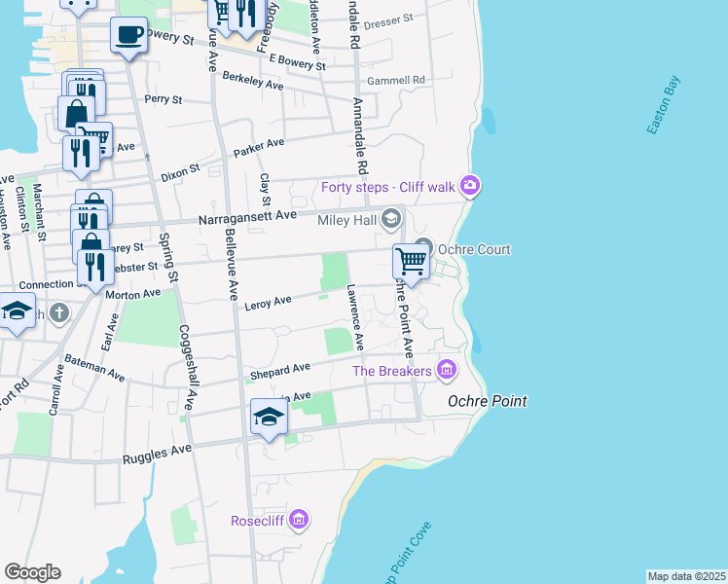
Task: Open the Google logo link
Action: pos(32,572)
